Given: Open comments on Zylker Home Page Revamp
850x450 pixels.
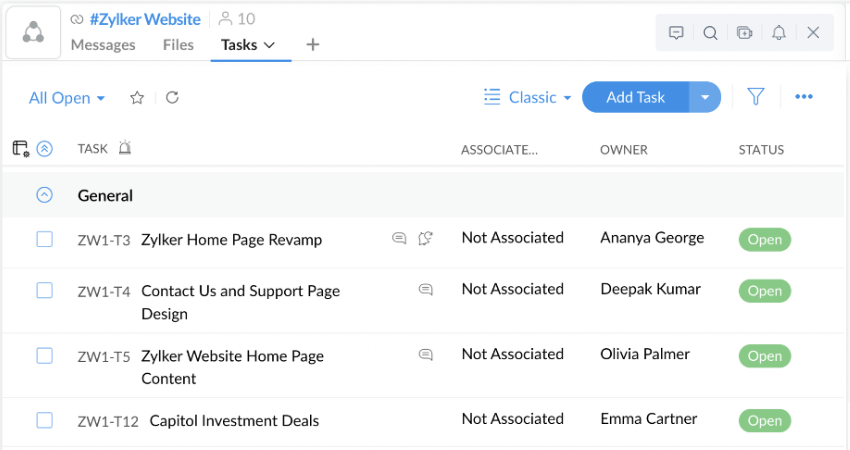Looking at the screenshot, I should (x=399, y=238).
